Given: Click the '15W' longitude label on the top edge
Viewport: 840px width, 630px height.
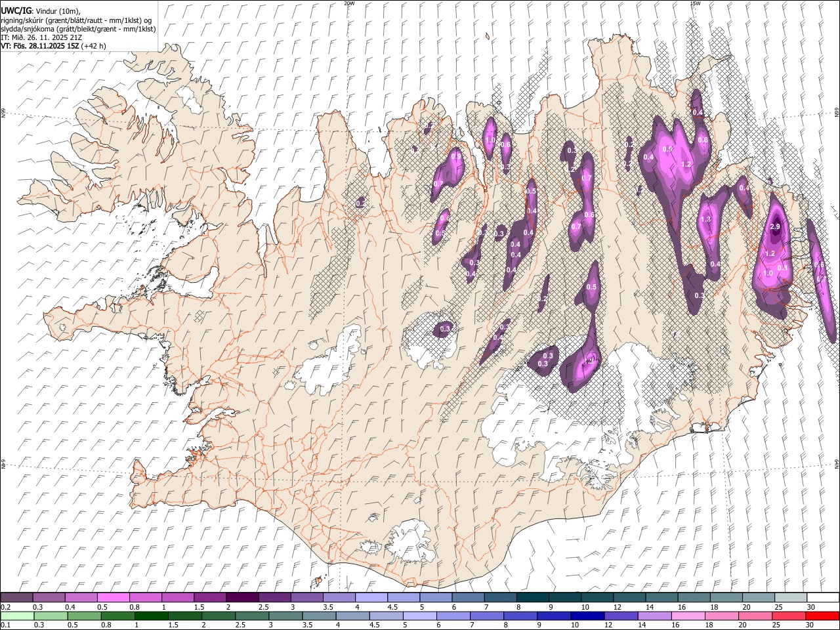Looking at the screenshot, I should tap(694, 3).
